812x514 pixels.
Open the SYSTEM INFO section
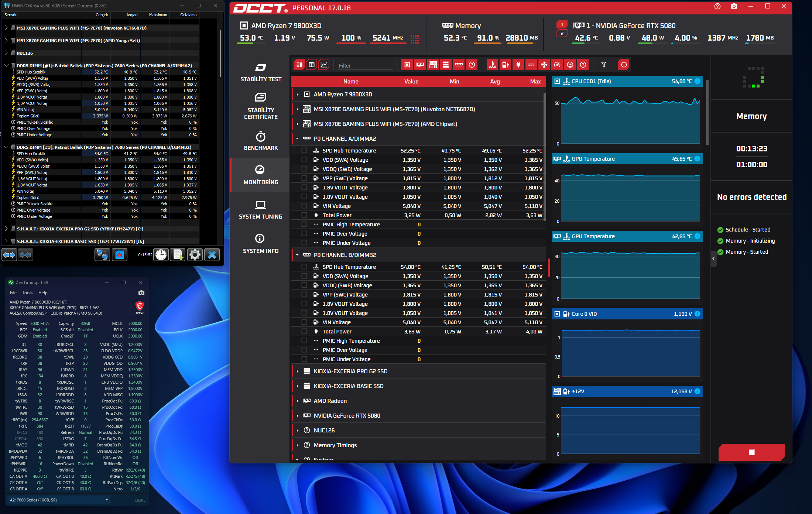pyautogui.click(x=261, y=244)
